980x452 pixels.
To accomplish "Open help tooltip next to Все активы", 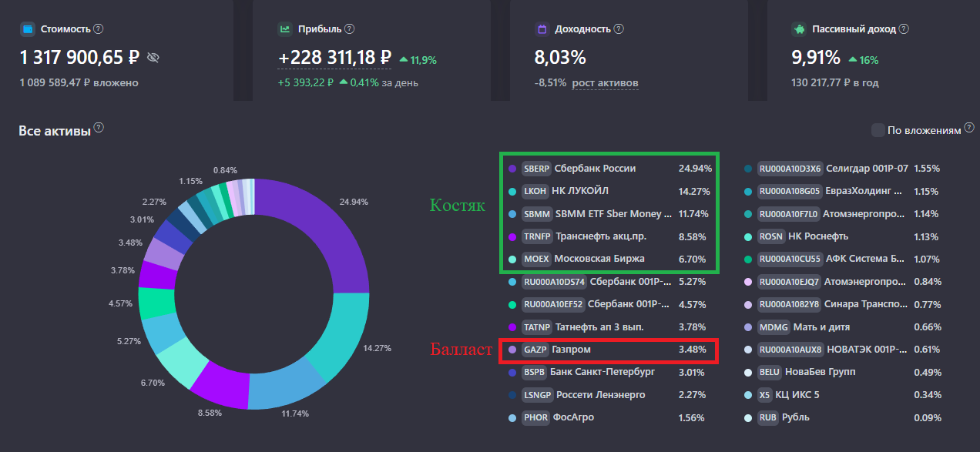I will (x=99, y=127).
